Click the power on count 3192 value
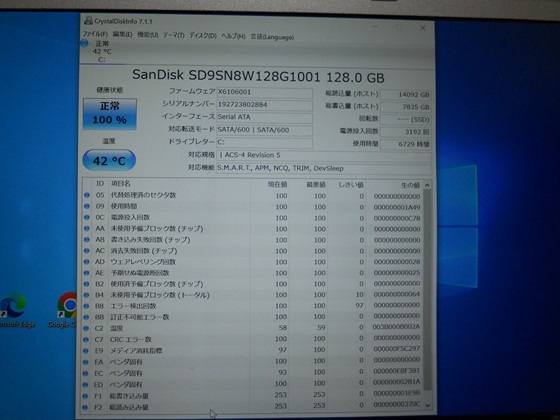The width and height of the screenshot is (560, 420). coord(405,132)
